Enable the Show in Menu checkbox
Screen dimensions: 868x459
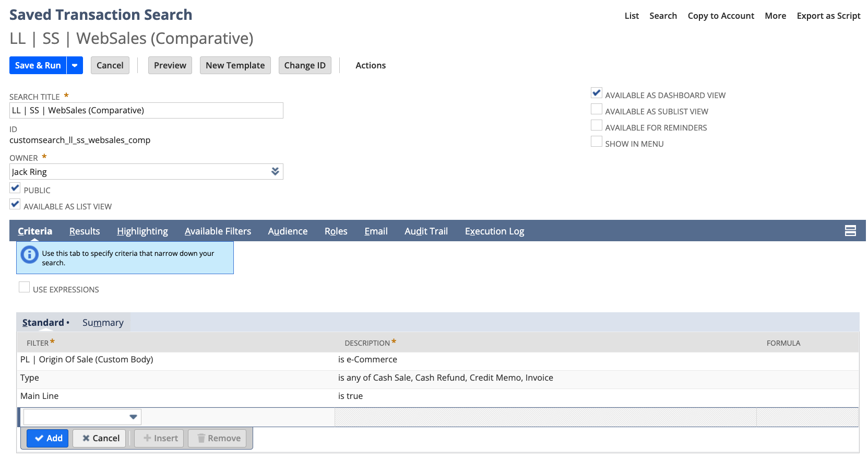(x=596, y=142)
